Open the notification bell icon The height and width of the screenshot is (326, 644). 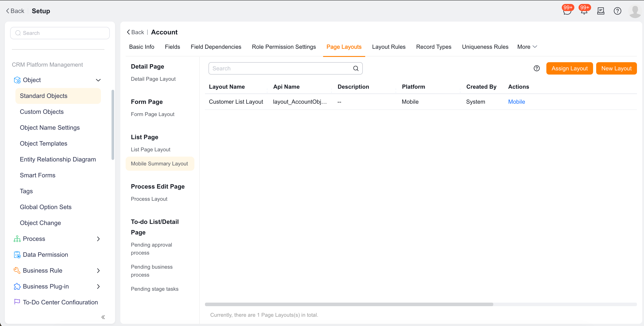[584, 11]
